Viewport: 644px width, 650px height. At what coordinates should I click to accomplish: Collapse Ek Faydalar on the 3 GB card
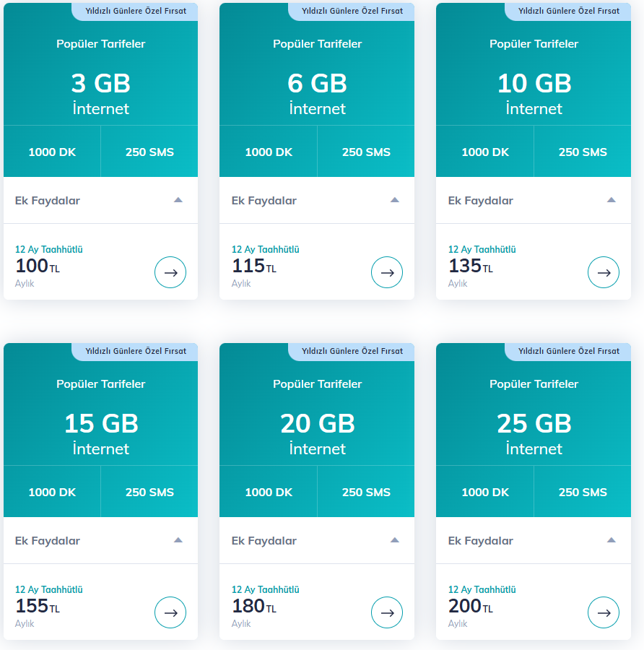pos(178,200)
